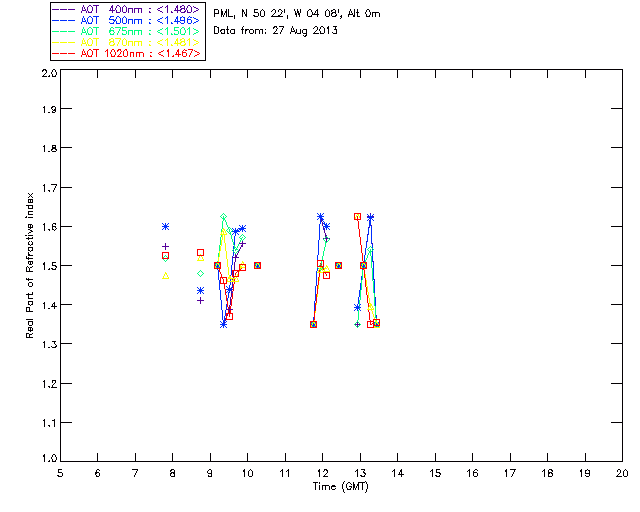Click the y-axis tick label 1.9
Viewport: 640px width, 512px height.
[49, 109]
